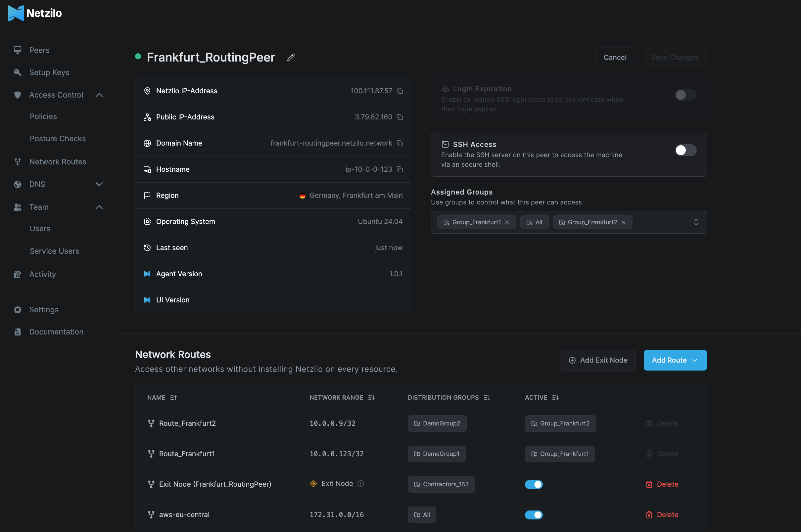Click the Settings gear icon
Screen dimensions: 801x532
click(x=18, y=309)
